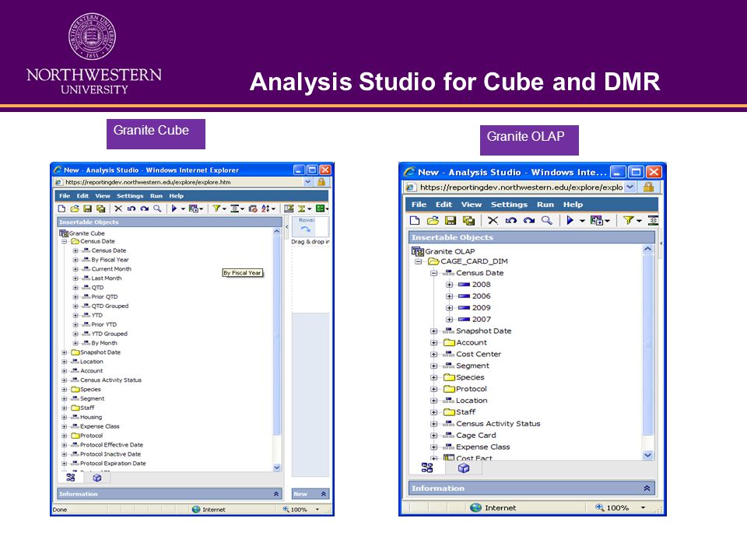Click Northwestern University logo
The image size is (747, 560).
(x=93, y=54)
